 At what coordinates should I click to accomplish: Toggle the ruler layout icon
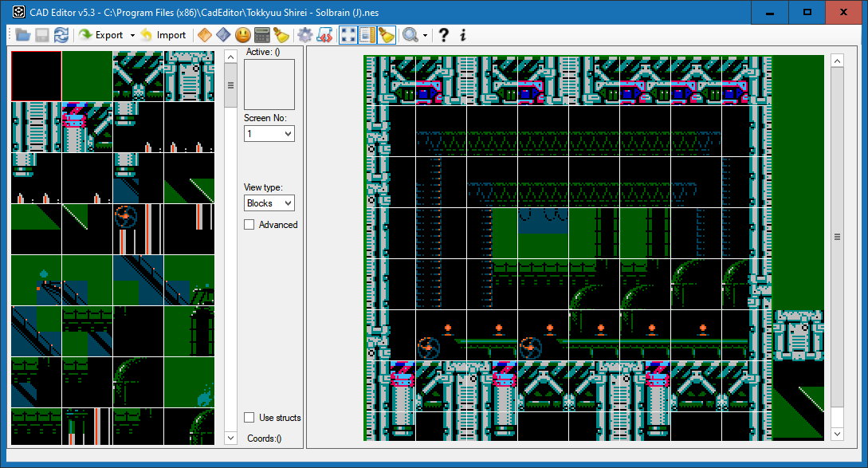367,35
